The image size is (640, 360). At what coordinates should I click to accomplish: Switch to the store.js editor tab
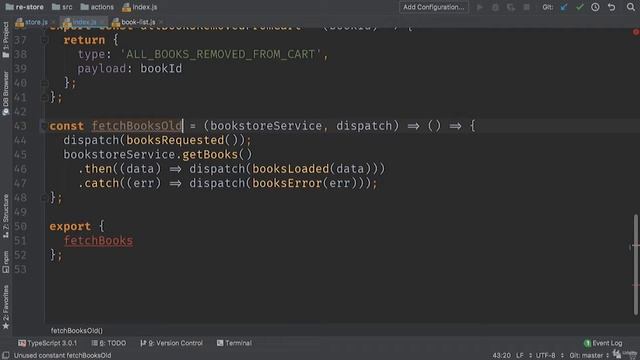[32, 22]
